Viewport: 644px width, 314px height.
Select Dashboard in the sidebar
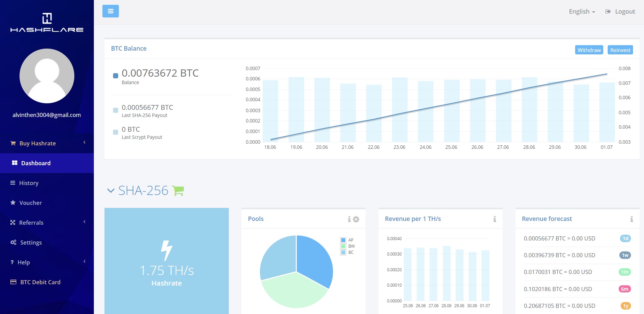click(47, 163)
